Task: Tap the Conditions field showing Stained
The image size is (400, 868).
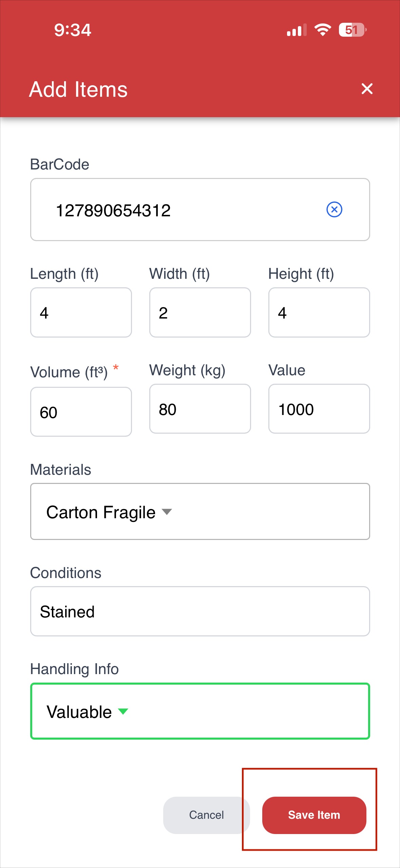Action: click(x=200, y=611)
